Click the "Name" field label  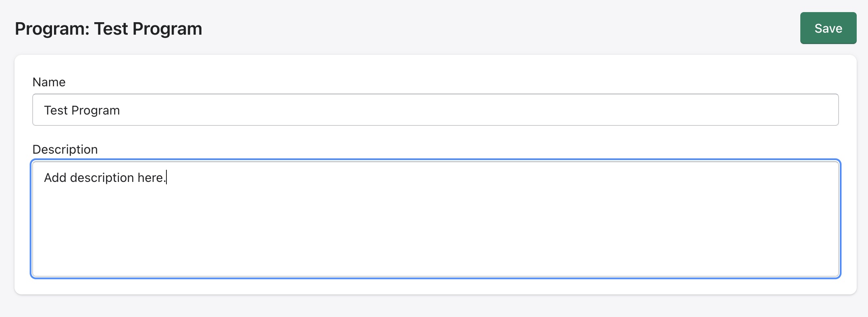pyautogui.click(x=49, y=82)
